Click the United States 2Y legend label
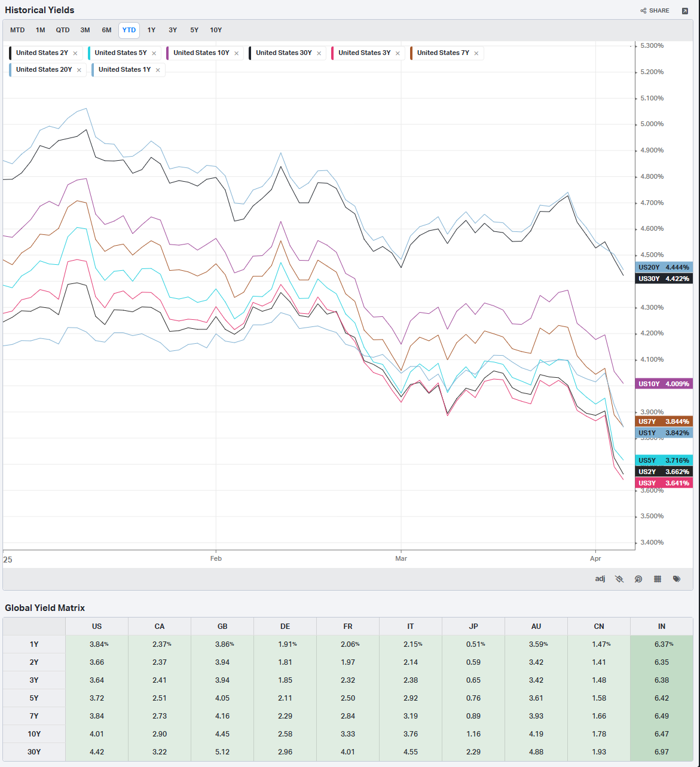 pyautogui.click(x=42, y=53)
